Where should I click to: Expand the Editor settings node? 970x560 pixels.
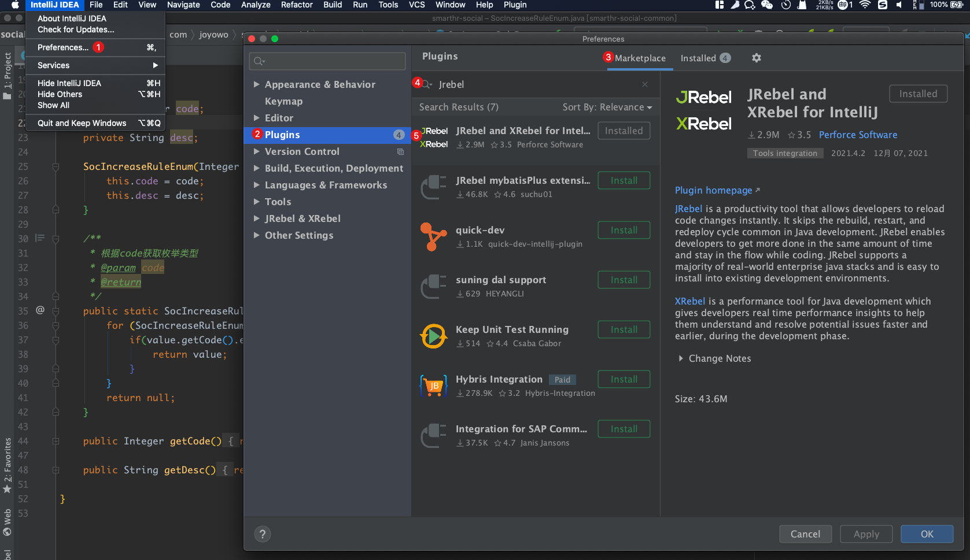pyautogui.click(x=256, y=118)
